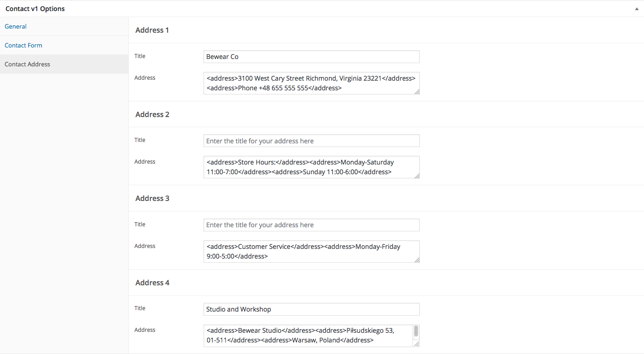Open the General settings tab
The height and width of the screenshot is (354, 644).
pos(16,26)
